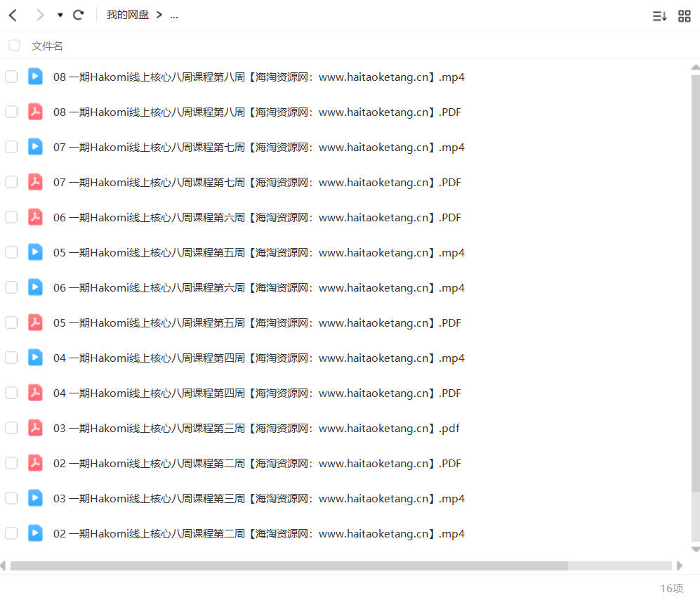Select file name 04 第四周 .PDF

point(257,393)
